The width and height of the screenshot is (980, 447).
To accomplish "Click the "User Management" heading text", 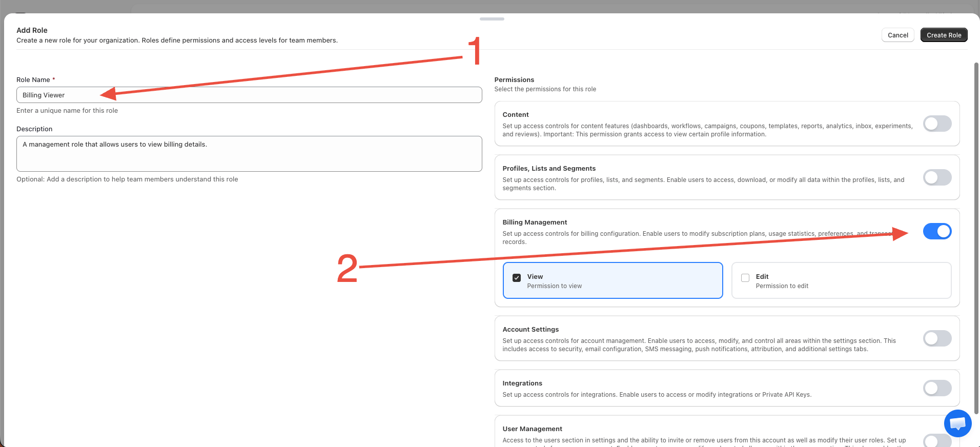I will point(533,429).
